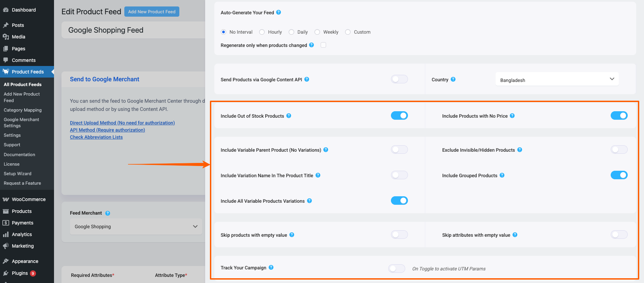Click the Pages icon in sidebar
The width and height of the screenshot is (644, 283).
coord(6,49)
